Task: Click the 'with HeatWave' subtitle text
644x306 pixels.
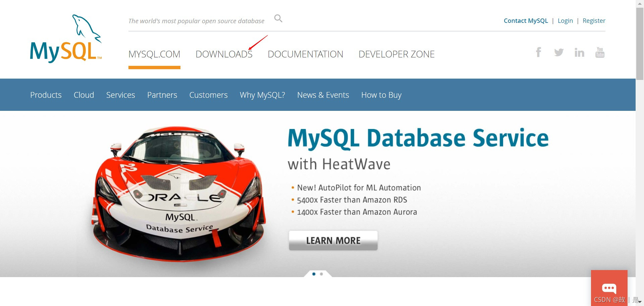Action: coord(339,164)
